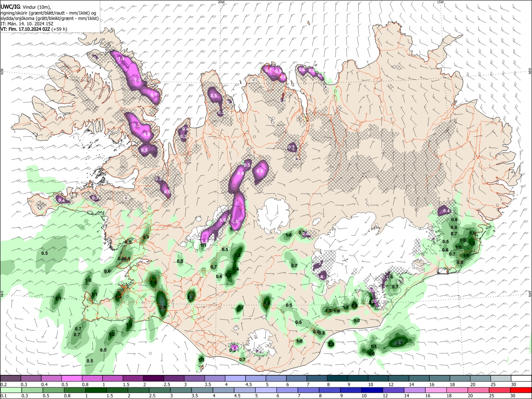Click the 'IT: Mán. 14. 10. 2024 15Z' line

pos(27,24)
